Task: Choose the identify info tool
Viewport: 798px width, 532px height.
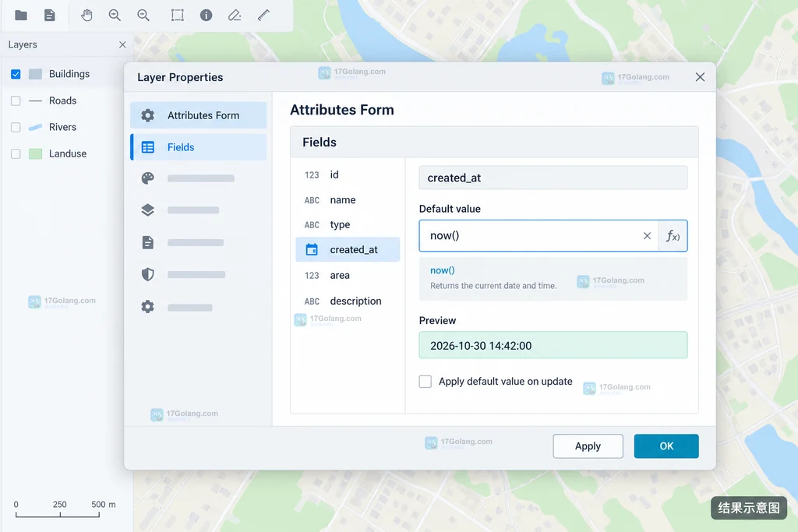Action: coord(206,16)
